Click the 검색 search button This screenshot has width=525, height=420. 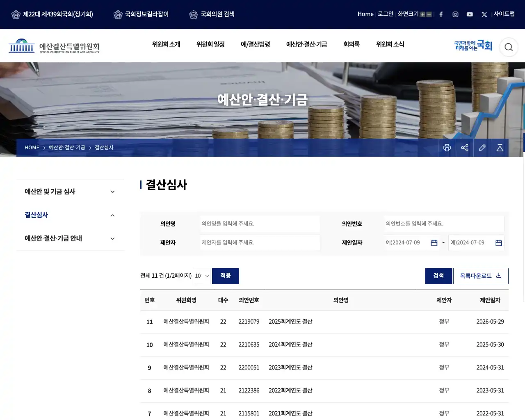click(438, 276)
